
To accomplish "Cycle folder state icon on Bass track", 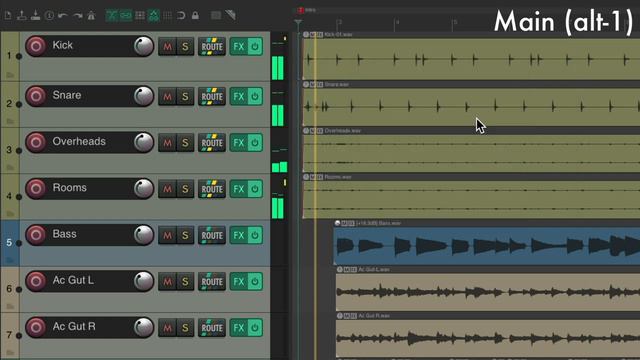I will pyautogui.click(x=10, y=260).
